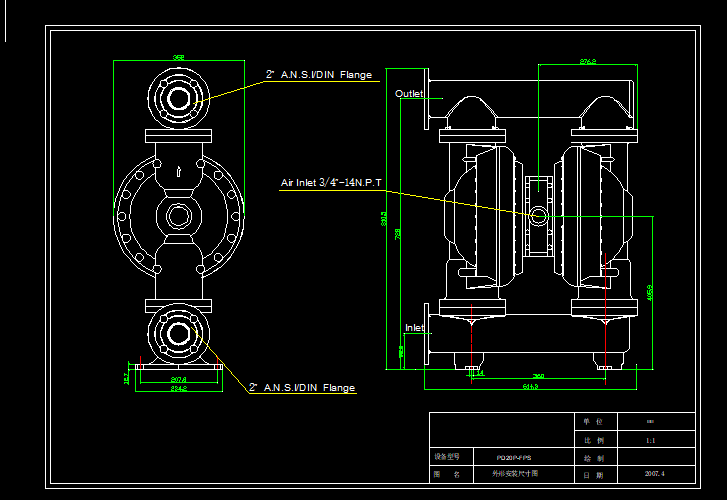Select the lower "2" A.N.S.I/DIN Flange" annotation
The height and width of the screenshot is (500, 727).
pyautogui.click(x=302, y=388)
